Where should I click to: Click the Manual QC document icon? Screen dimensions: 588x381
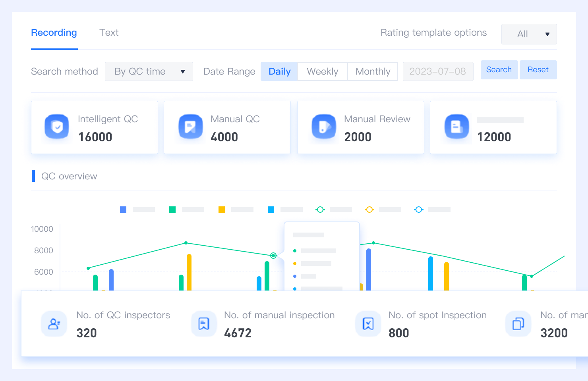[191, 127]
